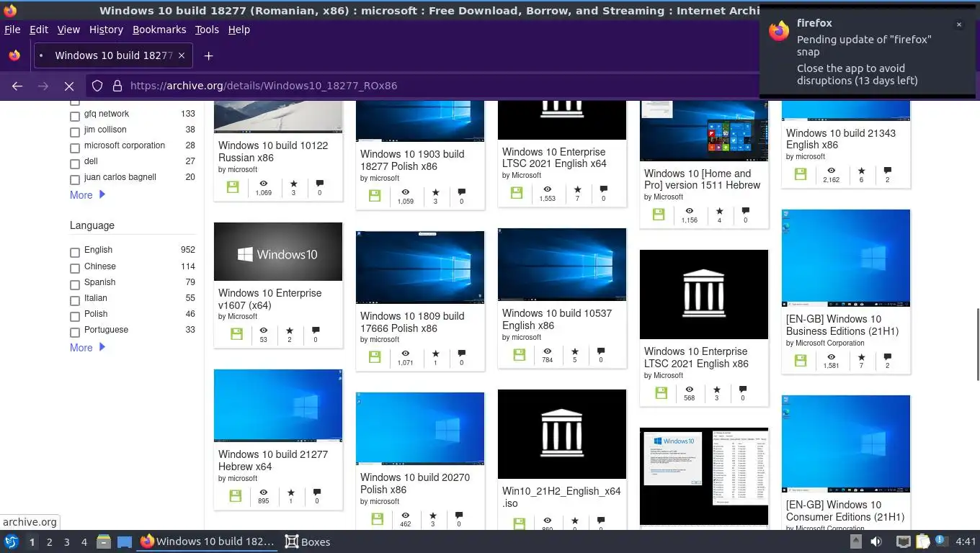Filter results by English language
The width and height of the screenshot is (980, 553).
74,253
